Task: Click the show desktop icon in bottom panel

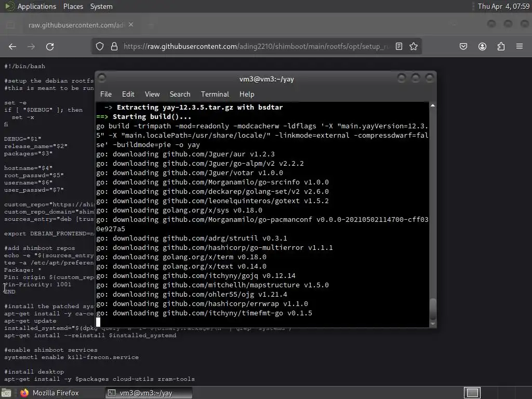Action: pyautogui.click(x=6, y=393)
